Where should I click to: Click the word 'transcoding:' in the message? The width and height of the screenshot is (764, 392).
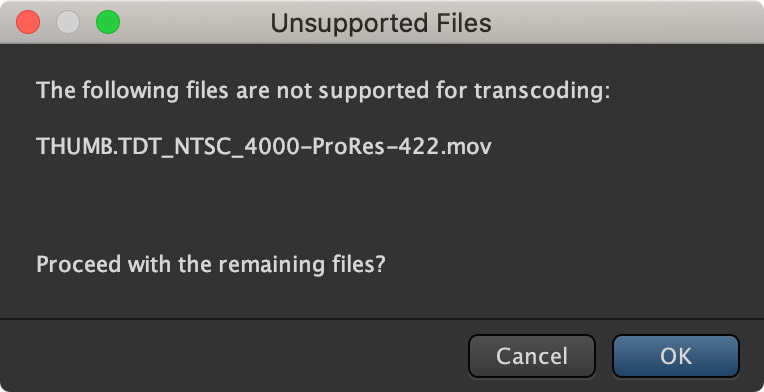542,91
